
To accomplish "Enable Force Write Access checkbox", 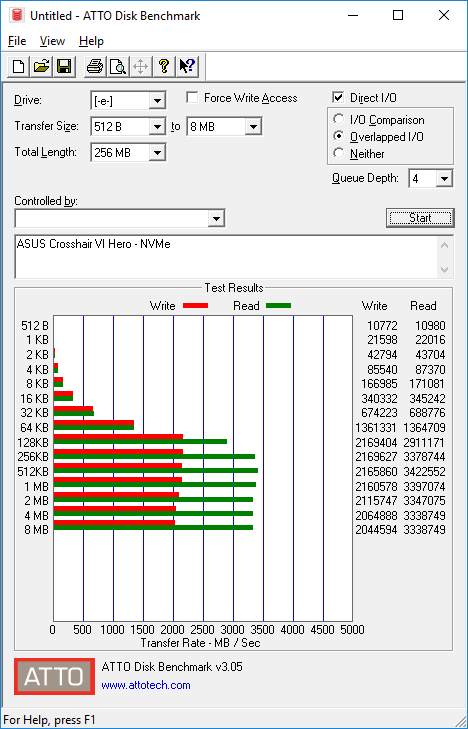I will click(191, 98).
